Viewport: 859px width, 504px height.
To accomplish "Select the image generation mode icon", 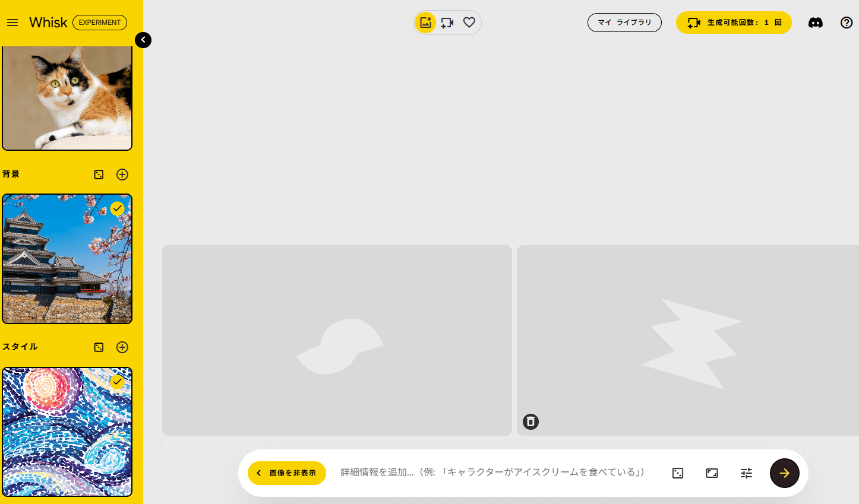I will coord(425,23).
